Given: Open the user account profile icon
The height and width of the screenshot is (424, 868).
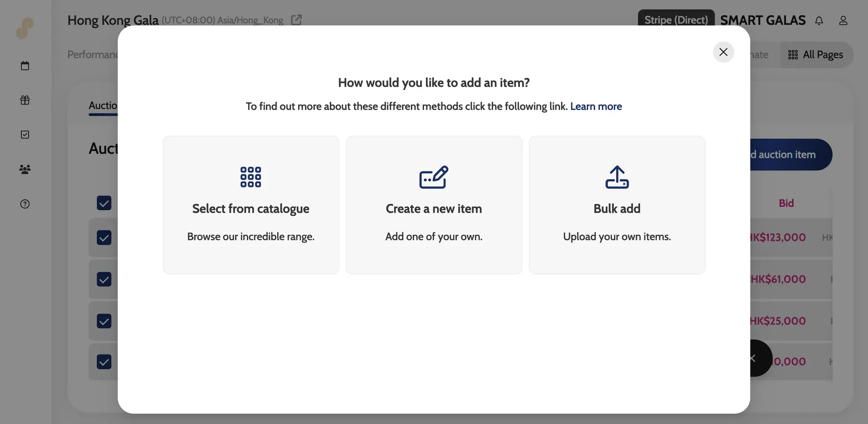Looking at the screenshot, I should 843,20.
